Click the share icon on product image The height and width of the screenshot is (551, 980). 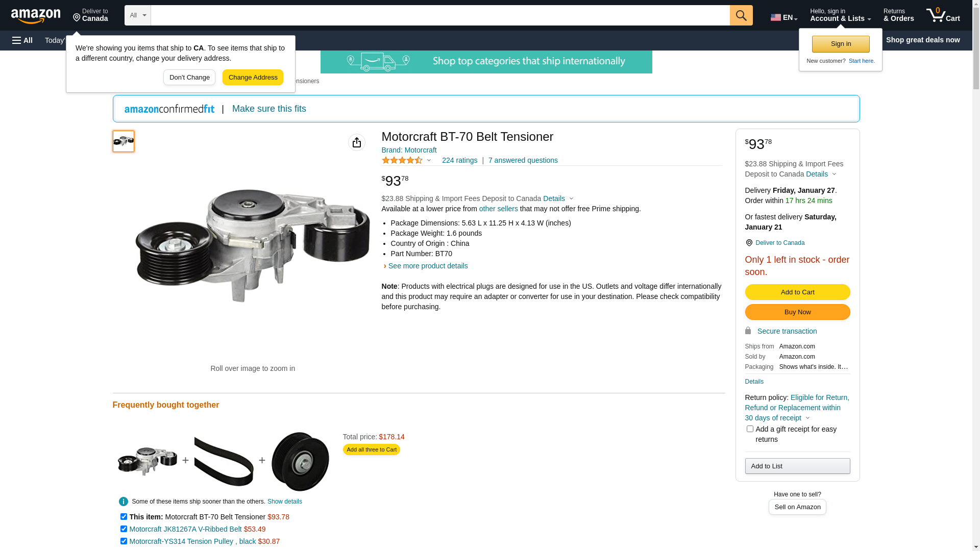357,142
